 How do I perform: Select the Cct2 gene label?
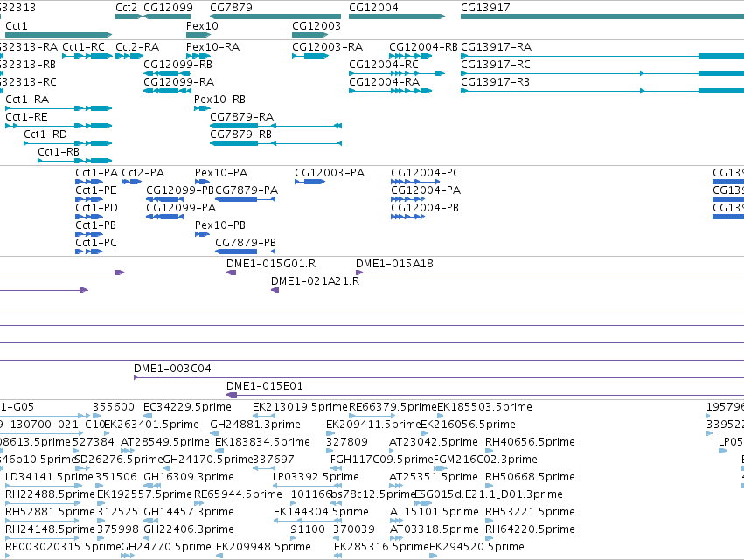pyautogui.click(x=126, y=8)
